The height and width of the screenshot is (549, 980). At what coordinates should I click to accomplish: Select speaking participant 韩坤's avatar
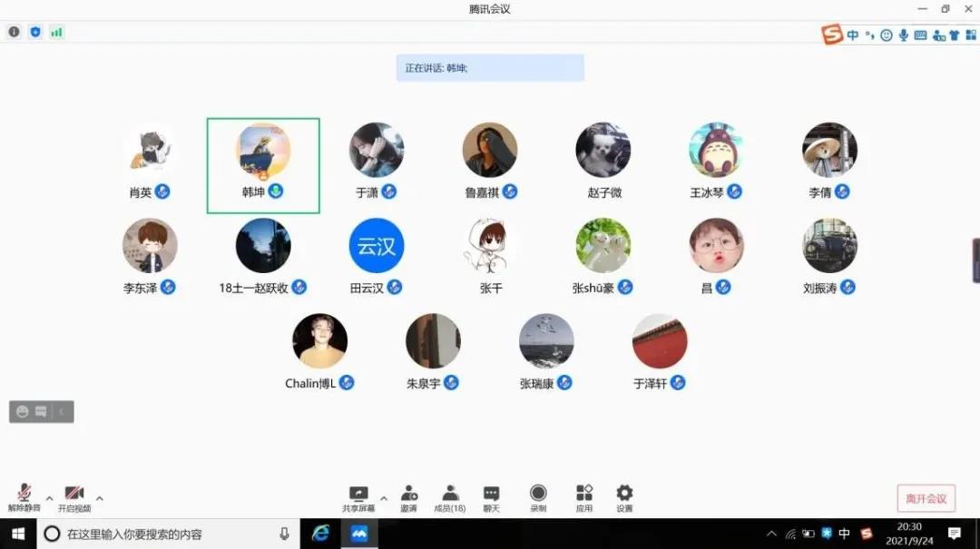click(263, 151)
